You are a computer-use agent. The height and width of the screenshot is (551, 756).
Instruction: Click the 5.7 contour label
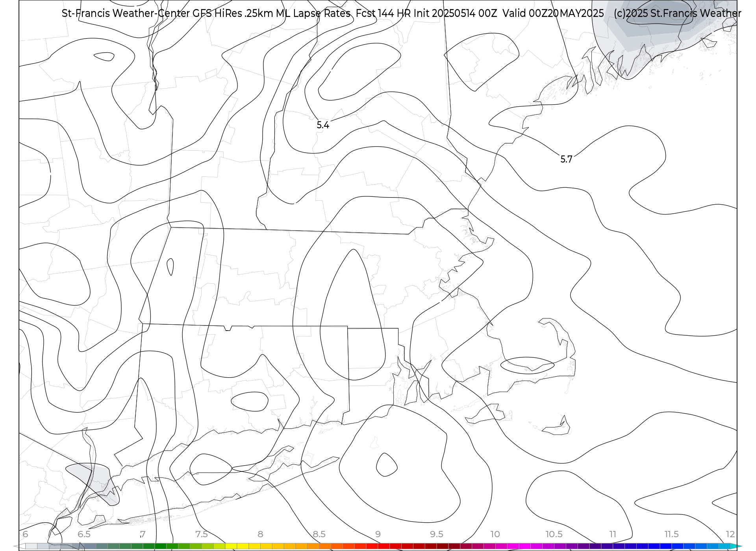coord(566,159)
